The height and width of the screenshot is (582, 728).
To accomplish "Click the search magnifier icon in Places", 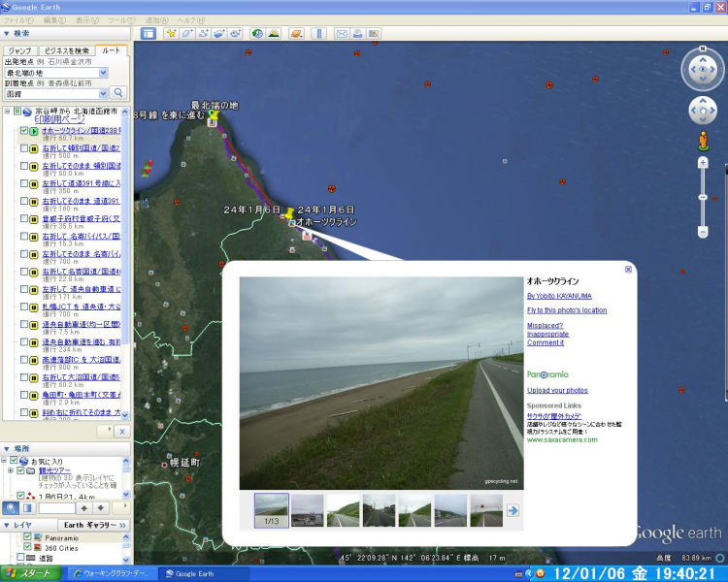I will 11,507.
